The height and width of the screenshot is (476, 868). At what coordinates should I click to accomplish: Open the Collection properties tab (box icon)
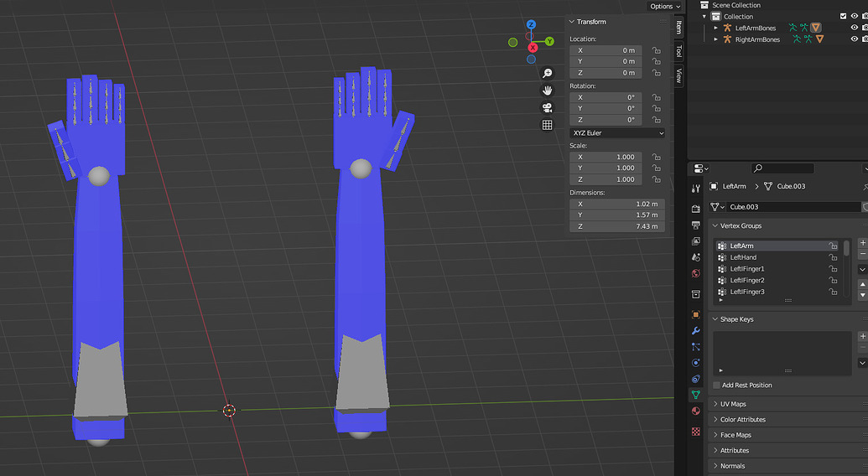point(696,294)
